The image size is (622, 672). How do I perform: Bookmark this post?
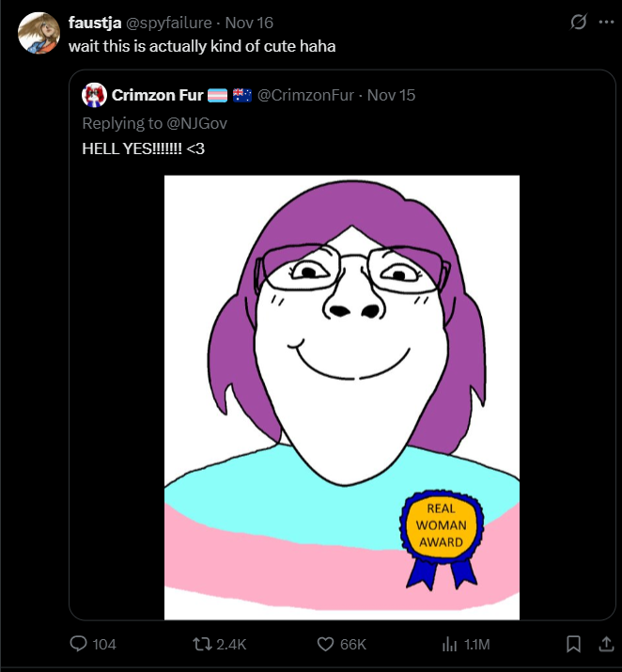(x=572, y=644)
